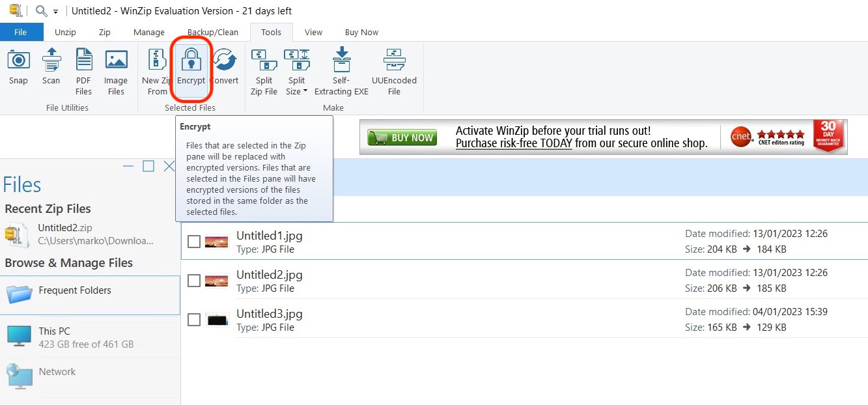Screen dimensions: 868x405
Task: Click the WinZip app icon in title bar
Action: (16, 10)
